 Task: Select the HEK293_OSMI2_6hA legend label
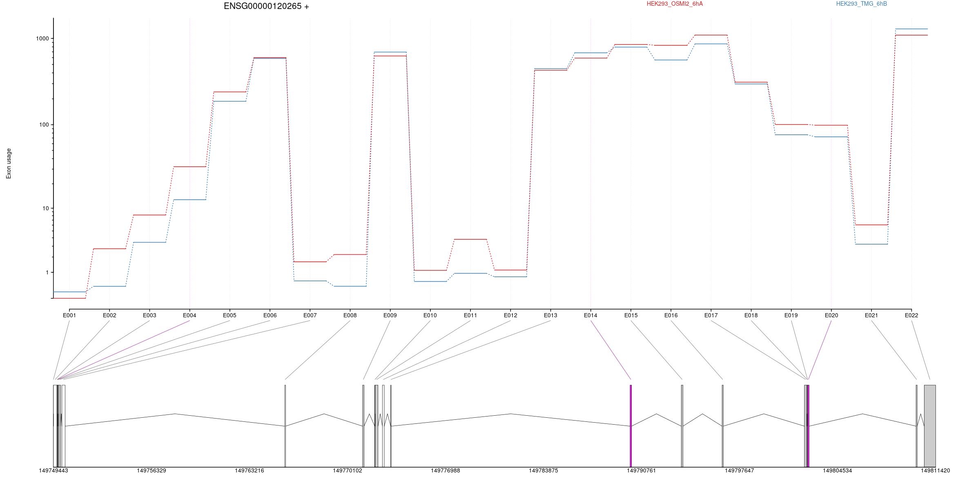[675, 4]
